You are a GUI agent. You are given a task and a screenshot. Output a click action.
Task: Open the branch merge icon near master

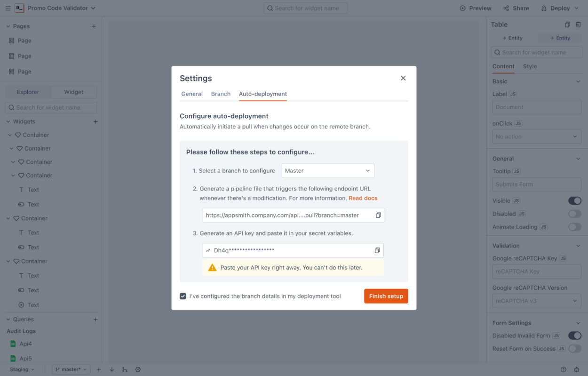pyautogui.click(x=125, y=369)
